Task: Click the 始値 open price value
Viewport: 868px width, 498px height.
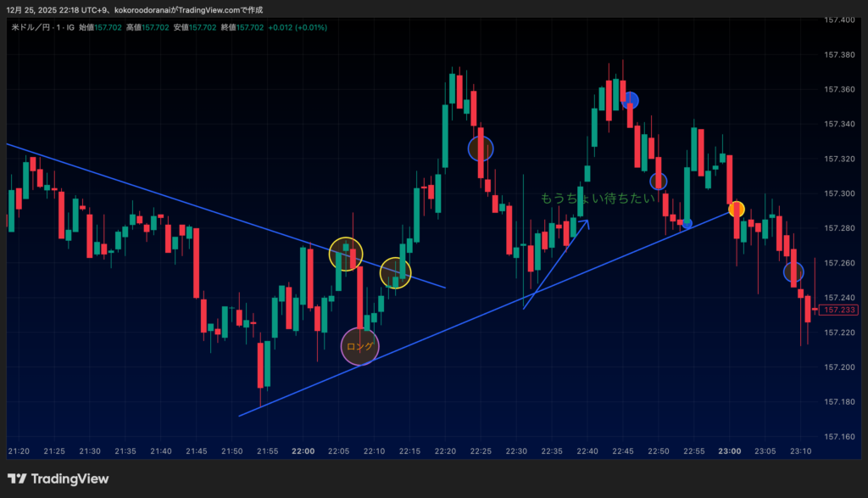Action: [x=106, y=27]
